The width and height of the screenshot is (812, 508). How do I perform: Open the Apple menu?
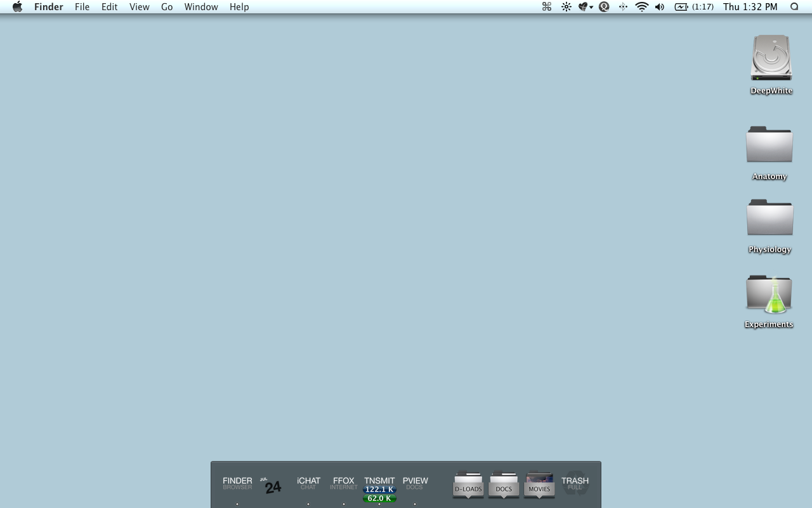[x=18, y=7]
